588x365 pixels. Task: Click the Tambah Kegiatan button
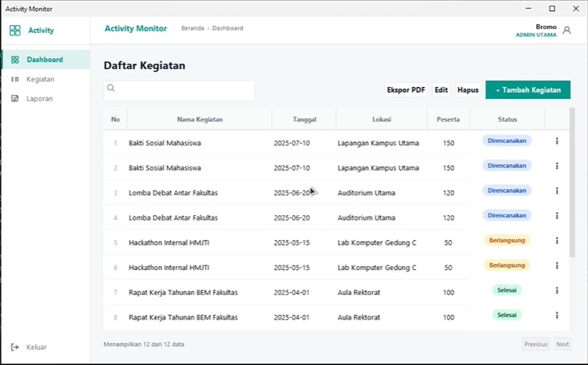pyautogui.click(x=528, y=89)
